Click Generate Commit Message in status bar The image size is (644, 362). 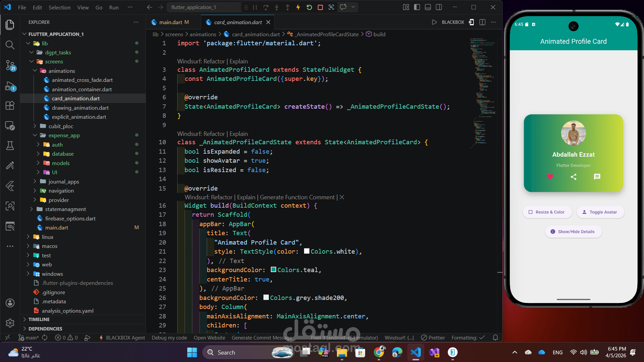pyautogui.click(x=262, y=338)
